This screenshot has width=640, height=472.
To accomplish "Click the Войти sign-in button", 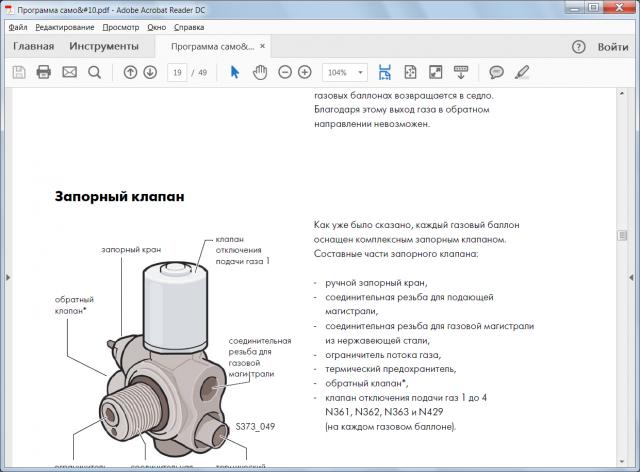I will tap(612, 47).
